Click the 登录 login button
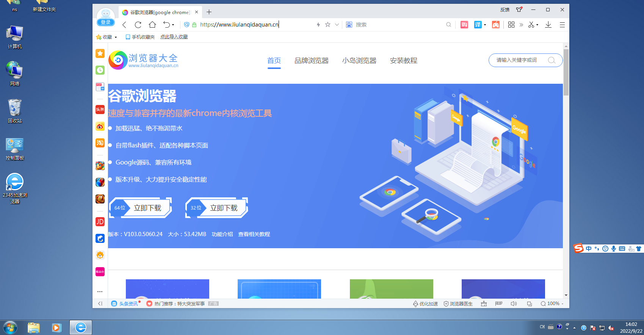 point(106,22)
